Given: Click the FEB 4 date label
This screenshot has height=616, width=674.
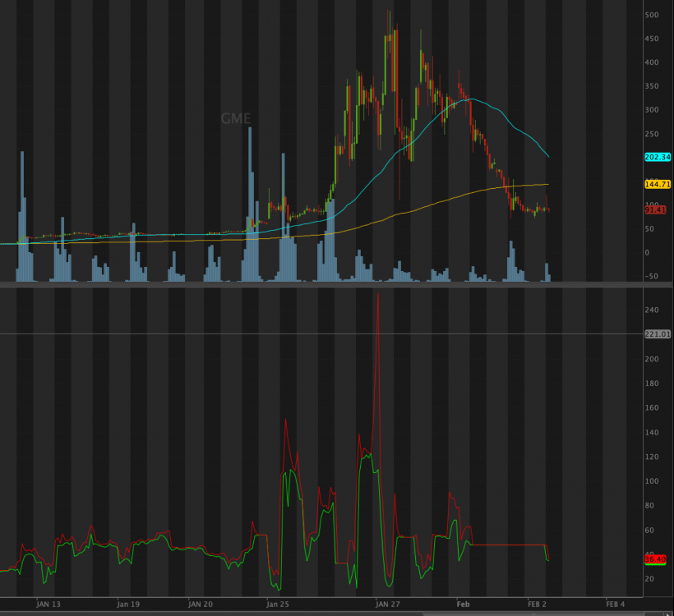Looking at the screenshot, I should (615, 604).
